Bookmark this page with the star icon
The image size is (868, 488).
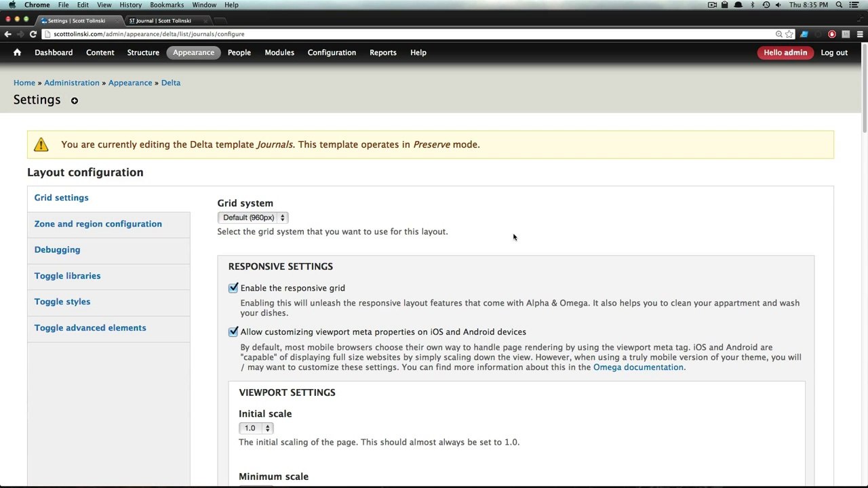point(789,34)
